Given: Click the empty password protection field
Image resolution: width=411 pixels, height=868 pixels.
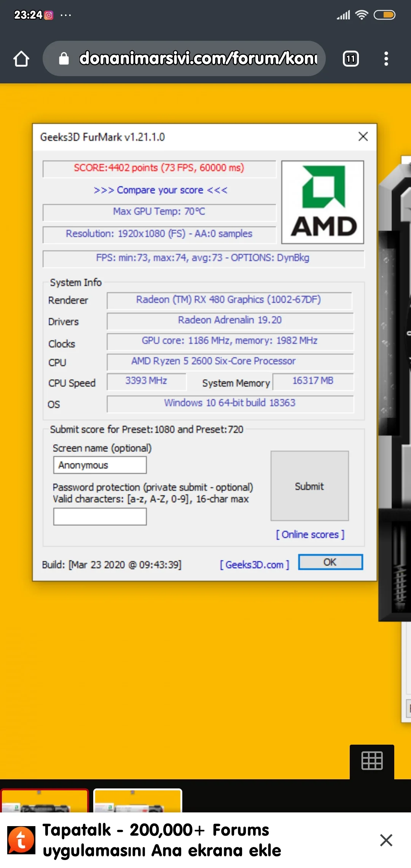Looking at the screenshot, I should point(100,517).
